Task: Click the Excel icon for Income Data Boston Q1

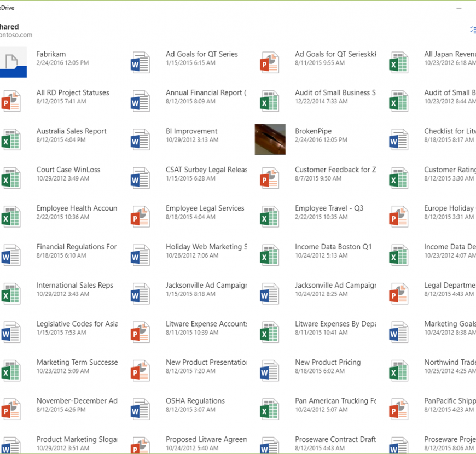Action: (x=269, y=255)
